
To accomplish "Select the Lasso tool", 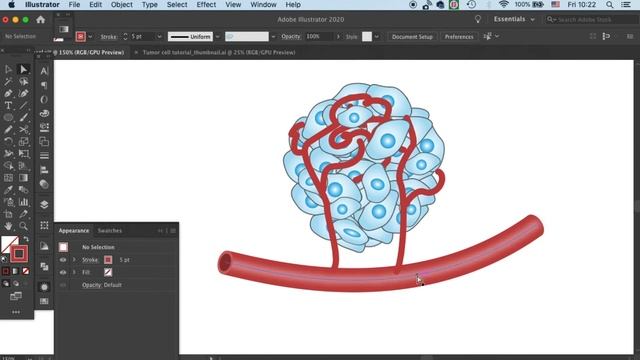I will [x=23, y=82].
